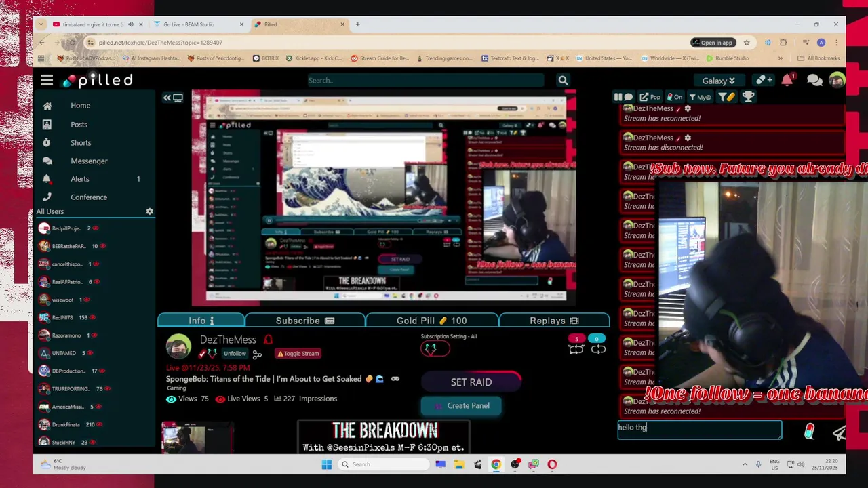Open the profile avatar in top right

[x=837, y=81]
